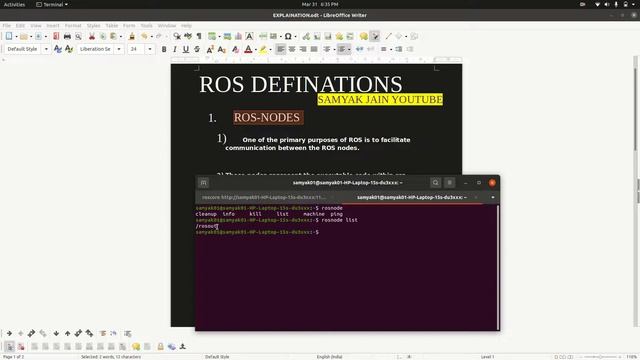
Task: Click the Insert Table icon
Action: (x=212, y=36)
